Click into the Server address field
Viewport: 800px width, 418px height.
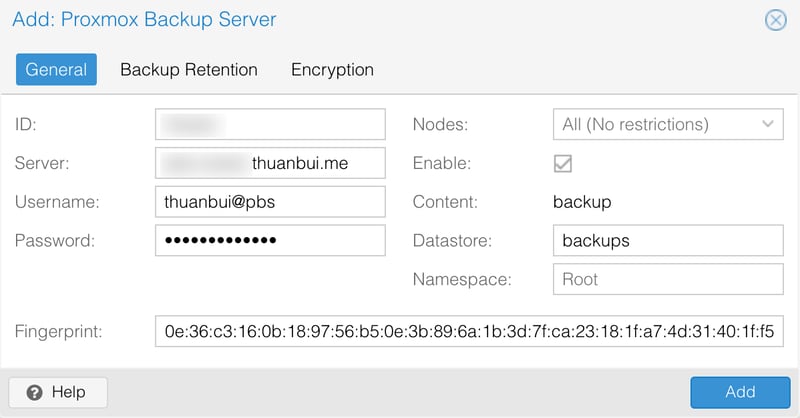click(x=270, y=163)
